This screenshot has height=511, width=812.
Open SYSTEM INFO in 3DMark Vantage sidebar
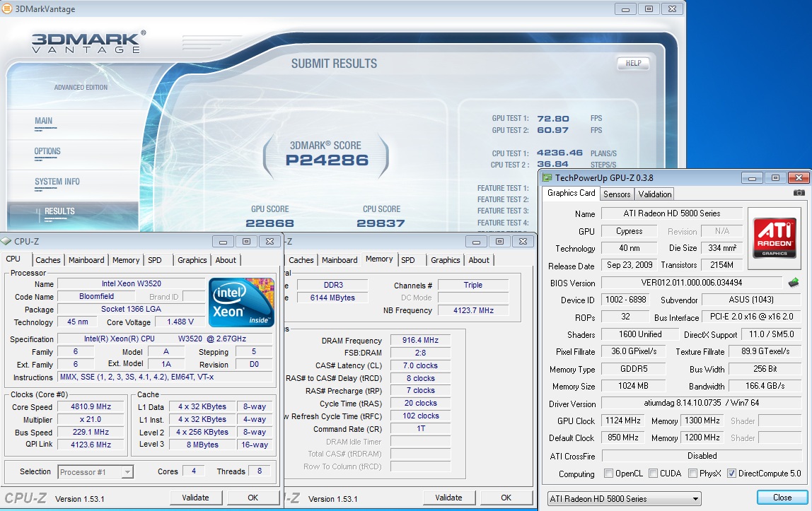pyautogui.click(x=57, y=182)
